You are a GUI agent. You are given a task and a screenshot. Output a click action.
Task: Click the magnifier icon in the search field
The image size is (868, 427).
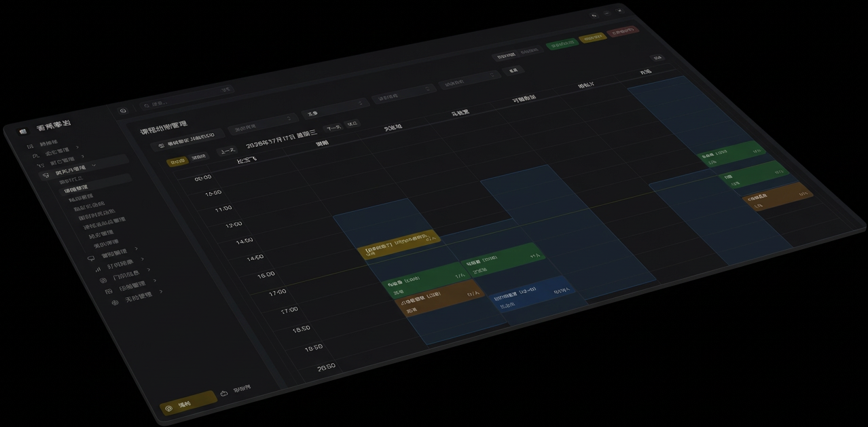[146, 105]
